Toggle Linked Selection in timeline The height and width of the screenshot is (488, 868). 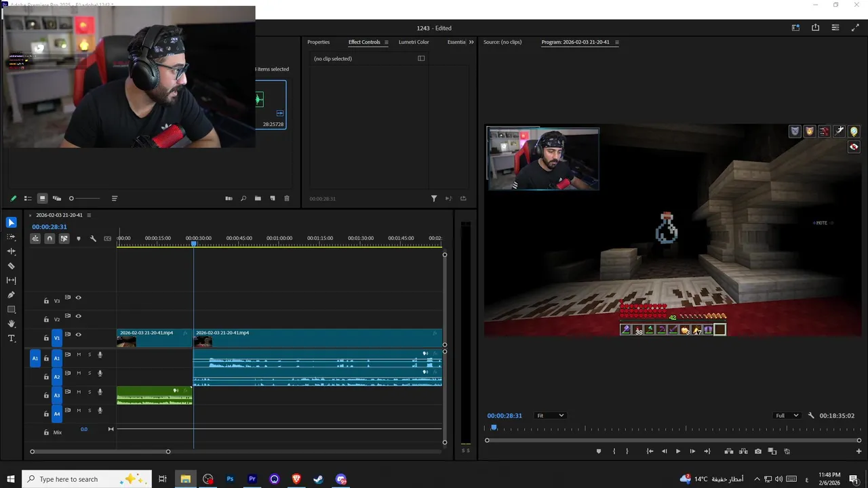[x=64, y=239]
